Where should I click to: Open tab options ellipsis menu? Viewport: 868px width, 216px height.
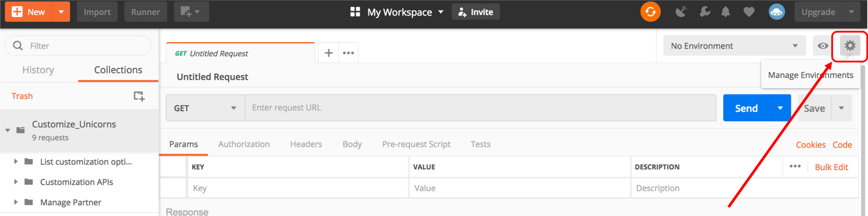pyautogui.click(x=348, y=53)
